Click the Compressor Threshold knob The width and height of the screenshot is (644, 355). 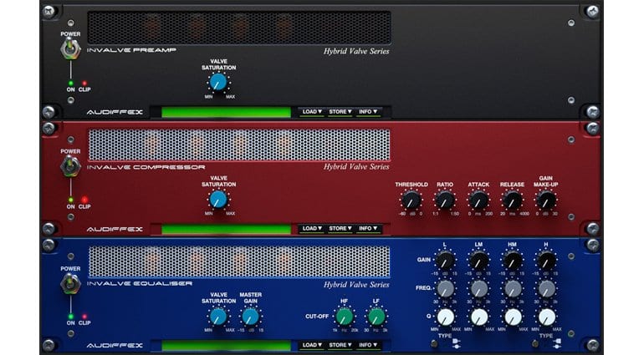pos(411,200)
